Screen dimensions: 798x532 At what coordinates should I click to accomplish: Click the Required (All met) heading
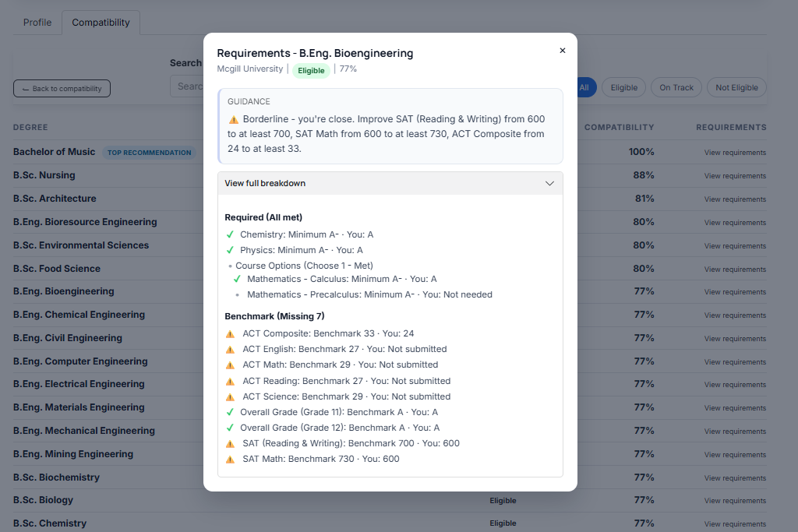(263, 217)
